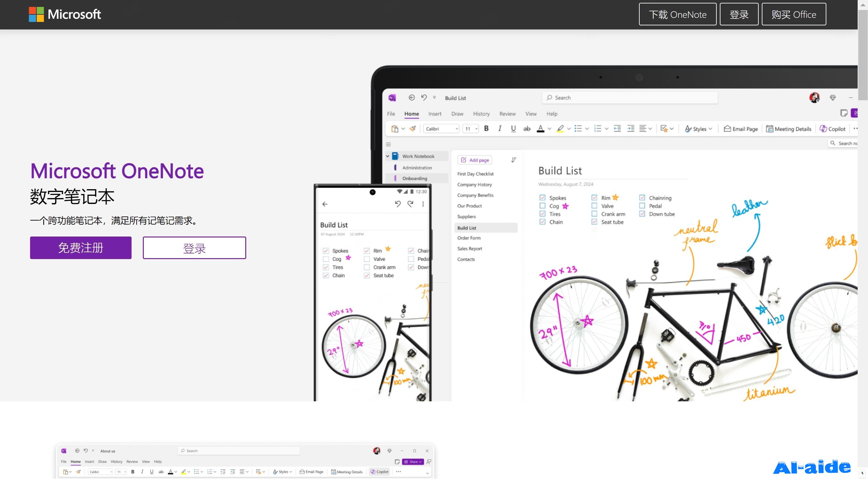868x479 pixels.
Task: Click the 登录 button in the dark header
Action: 739,14
